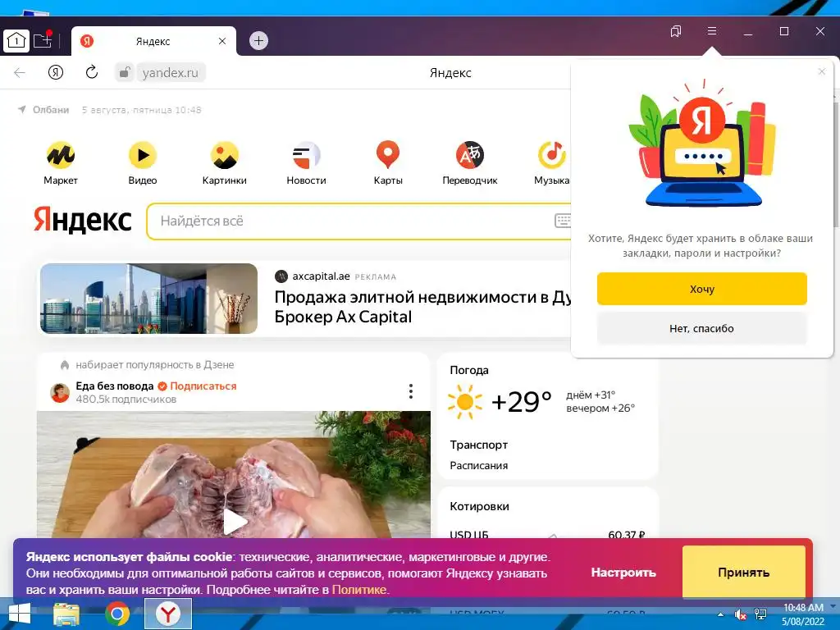Open Карты service icon
The height and width of the screenshot is (630, 840).
coord(388,163)
